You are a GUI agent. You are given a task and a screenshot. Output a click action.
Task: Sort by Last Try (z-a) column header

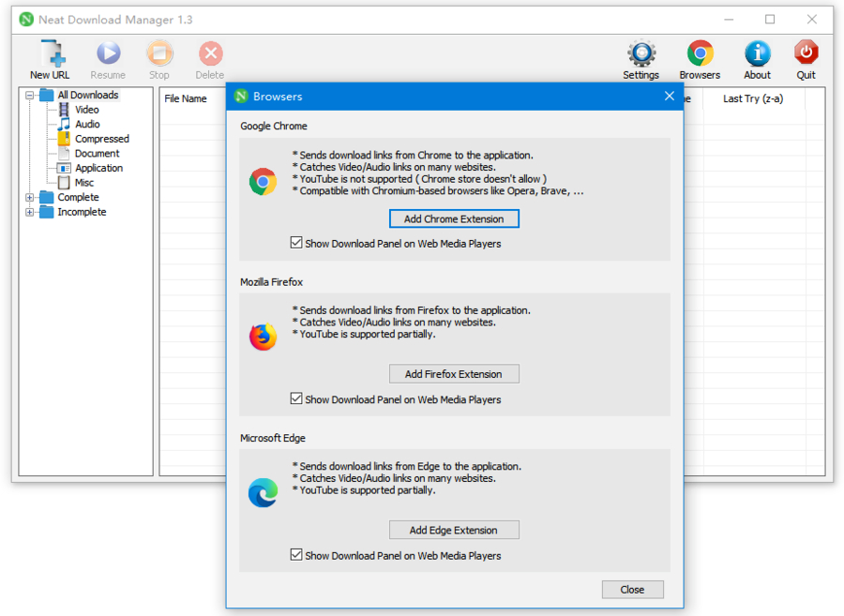coord(753,98)
